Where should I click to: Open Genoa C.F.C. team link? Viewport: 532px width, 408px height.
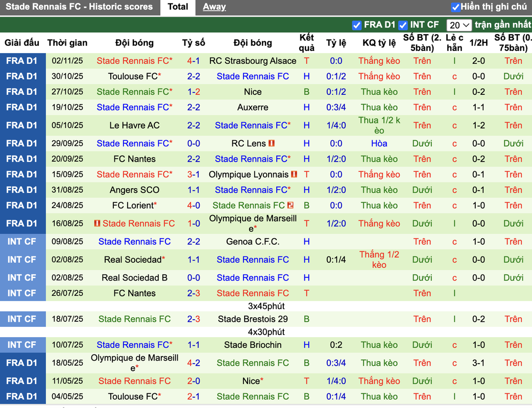253,242
